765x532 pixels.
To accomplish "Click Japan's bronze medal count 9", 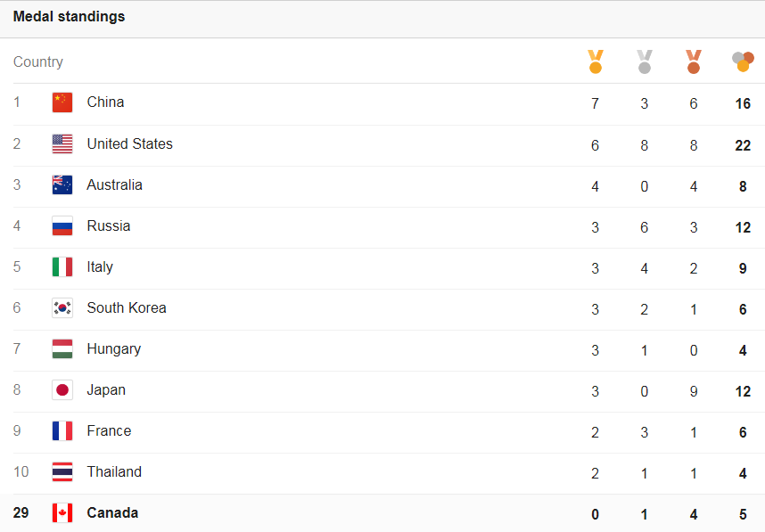I will 694,391.
